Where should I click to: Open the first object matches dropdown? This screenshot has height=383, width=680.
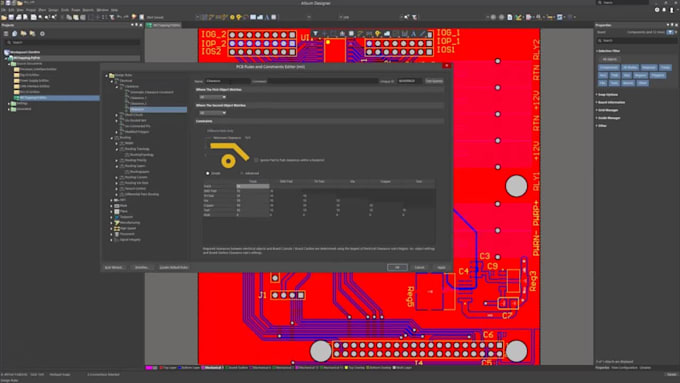[x=212, y=97]
